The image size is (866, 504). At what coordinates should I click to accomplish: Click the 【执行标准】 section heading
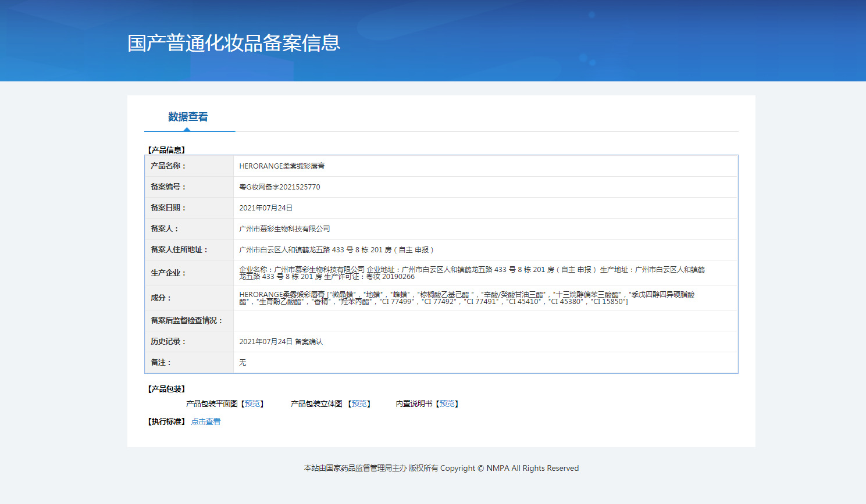point(166,421)
